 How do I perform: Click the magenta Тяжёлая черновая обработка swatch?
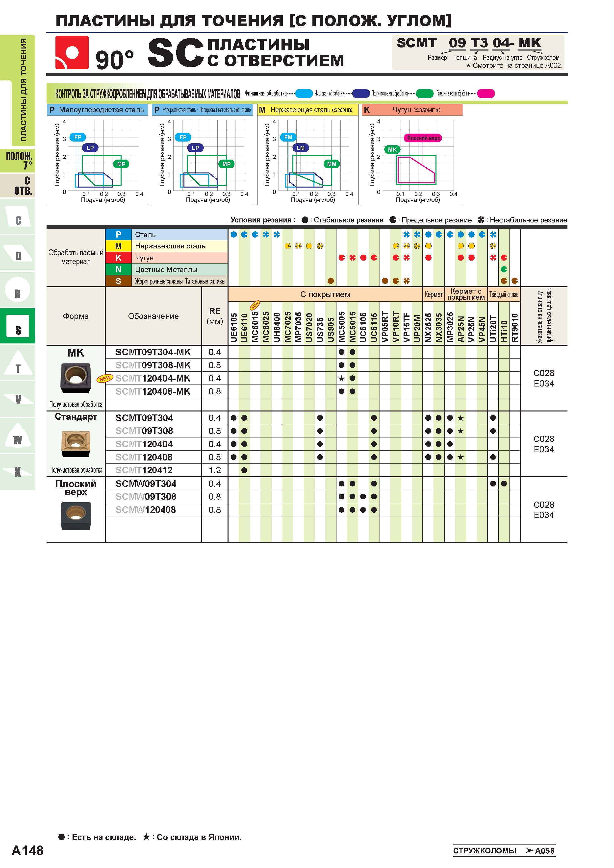486,93
